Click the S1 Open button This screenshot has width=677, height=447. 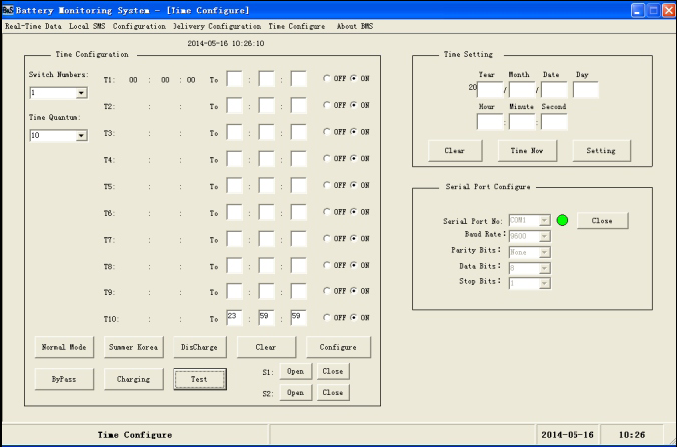(296, 371)
